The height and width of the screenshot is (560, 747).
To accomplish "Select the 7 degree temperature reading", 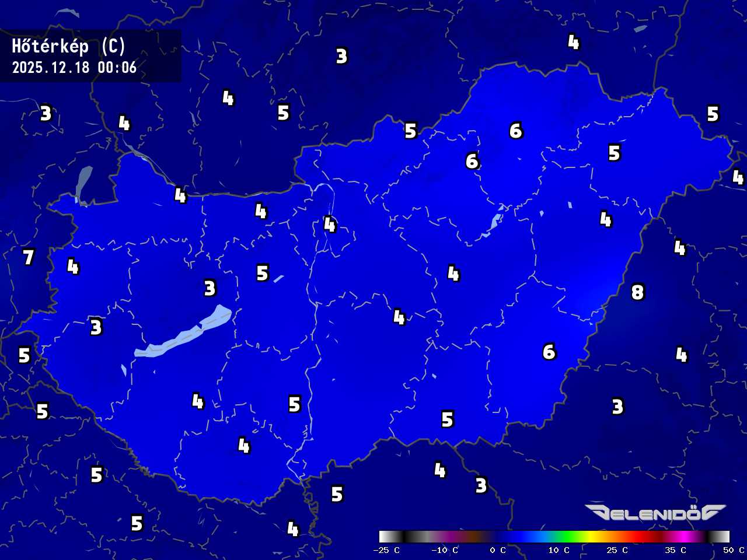I will (28, 257).
